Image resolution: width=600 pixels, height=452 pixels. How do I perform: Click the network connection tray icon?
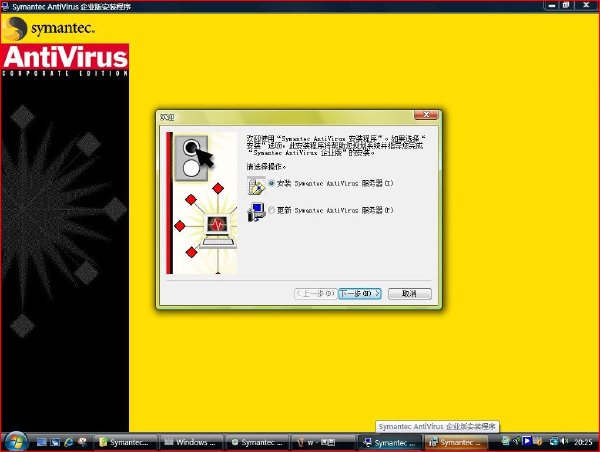pos(553,441)
